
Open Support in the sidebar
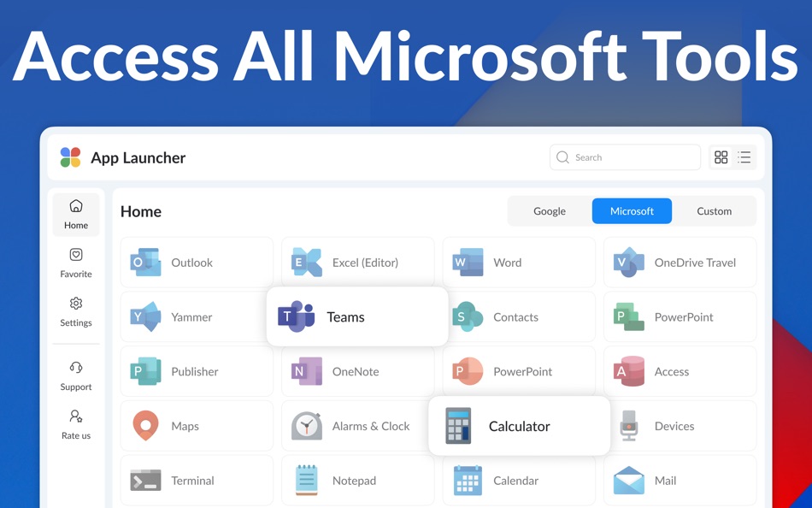pyautogui.click(x=76, y=376)
